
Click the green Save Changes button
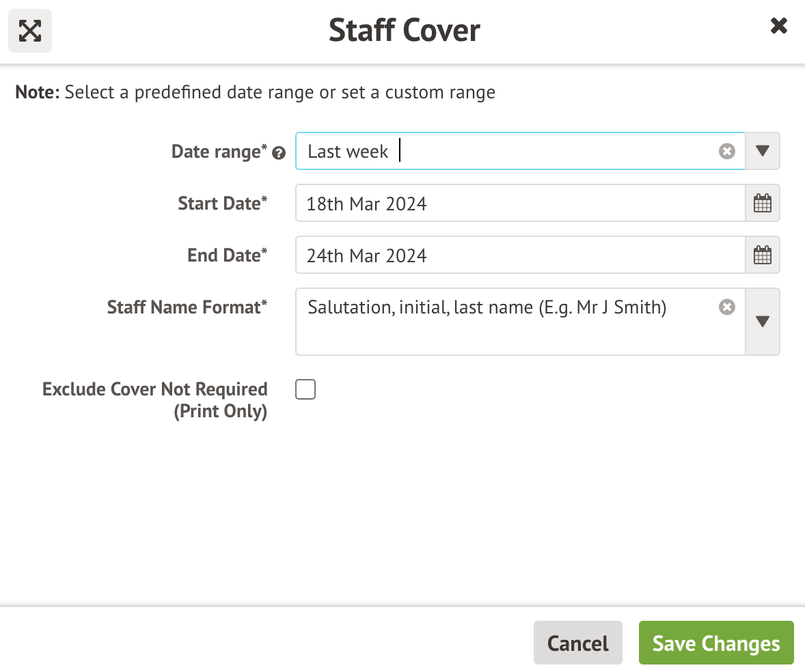point(715,643)
